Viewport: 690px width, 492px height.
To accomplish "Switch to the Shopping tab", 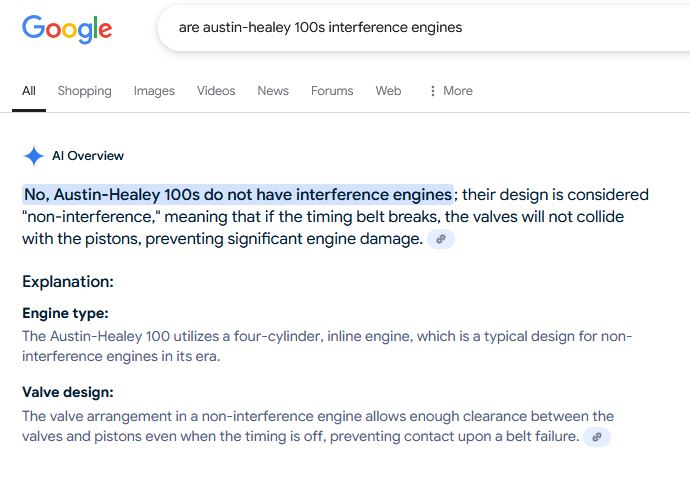I will 84,91.
